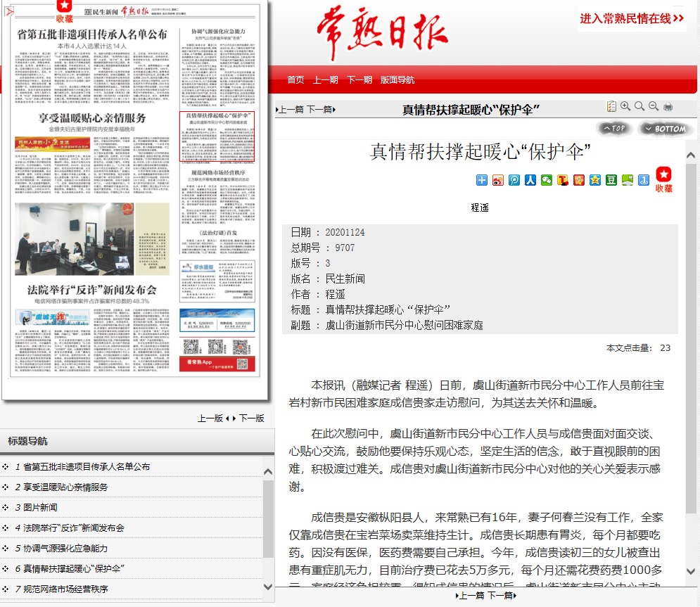The image size is (700, 607).
Task: Click the courtroom photo on page thumbnail
Action: coord(74,238)
